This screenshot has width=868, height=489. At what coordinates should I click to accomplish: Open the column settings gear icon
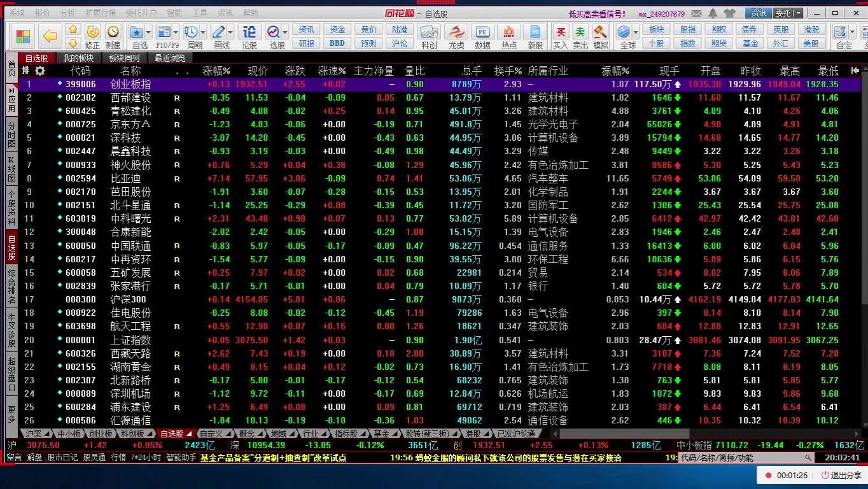click(x=40, y=71)
